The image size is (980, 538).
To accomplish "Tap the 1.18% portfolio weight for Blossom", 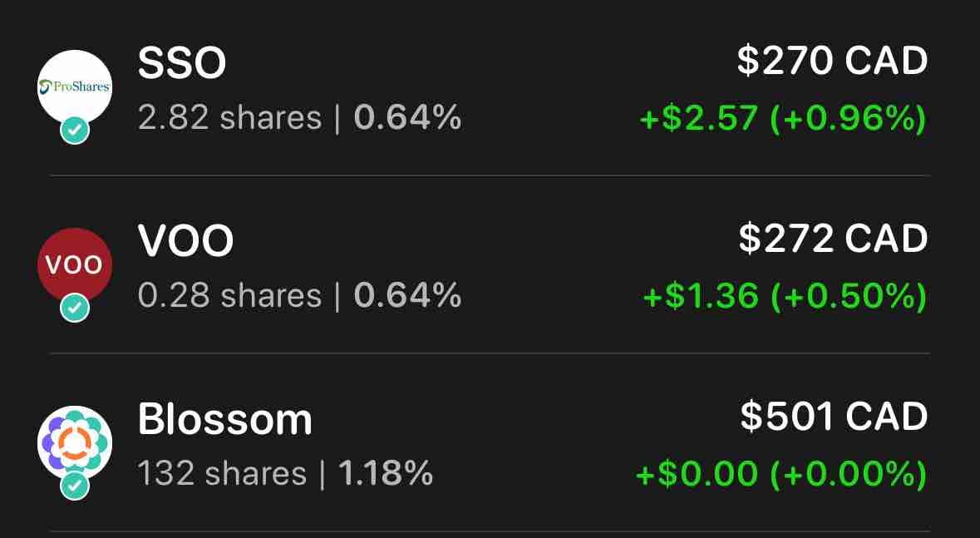I will click(386, 473).
